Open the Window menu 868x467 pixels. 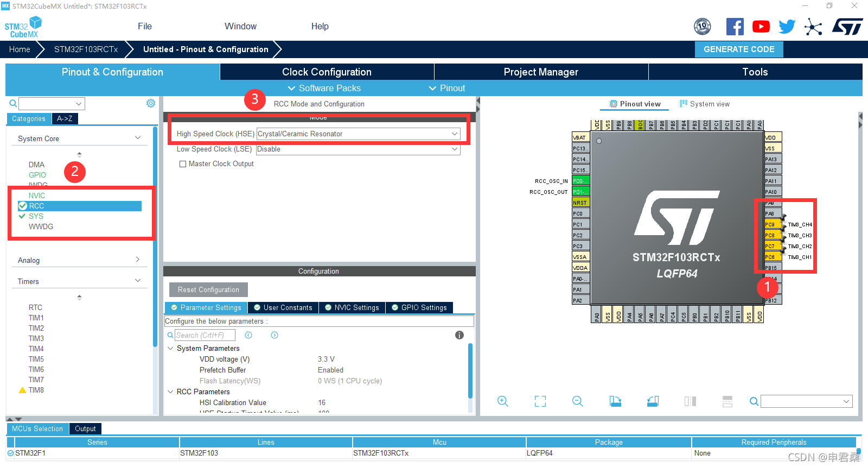(x=240, y=26)
